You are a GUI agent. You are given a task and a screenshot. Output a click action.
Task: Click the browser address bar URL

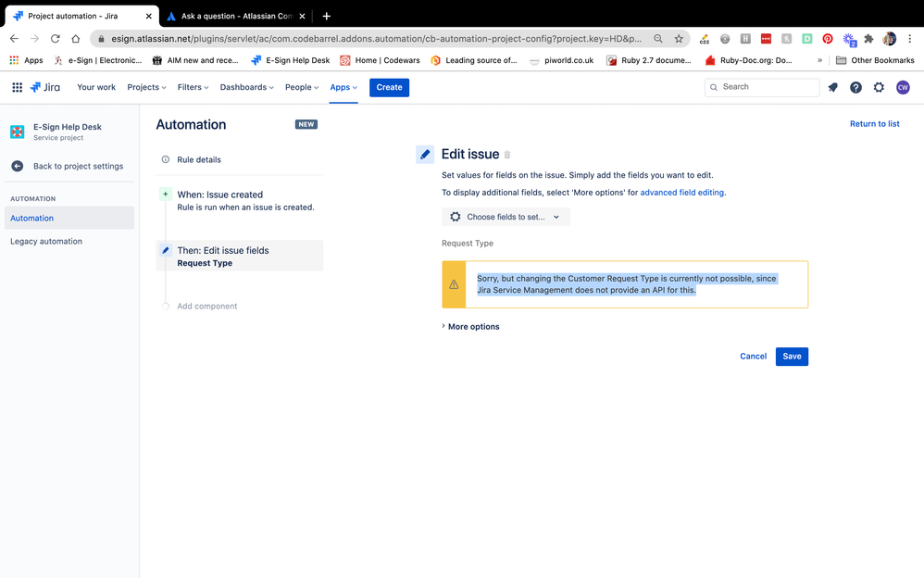point(376,39)
